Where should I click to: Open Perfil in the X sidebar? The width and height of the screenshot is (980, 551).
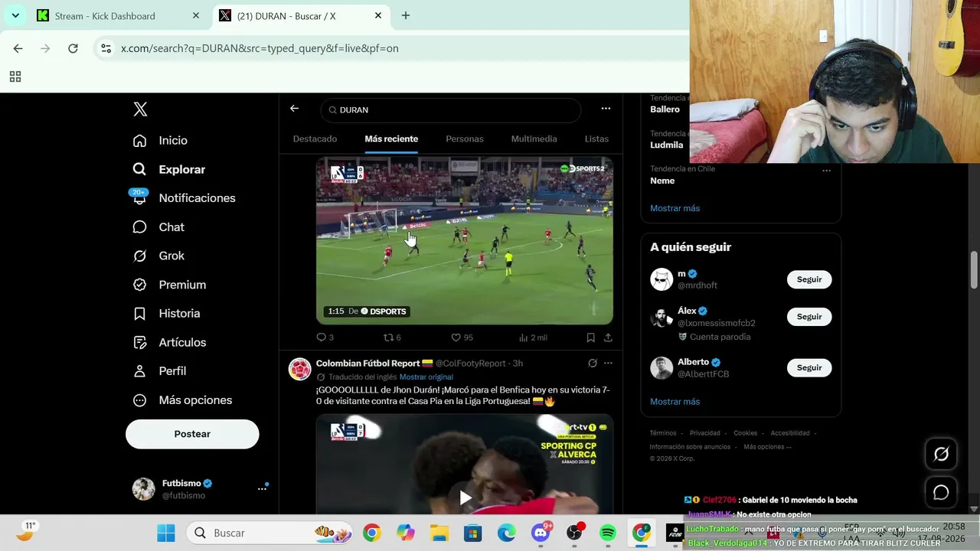pyautogui.click(x=159, y=371)
